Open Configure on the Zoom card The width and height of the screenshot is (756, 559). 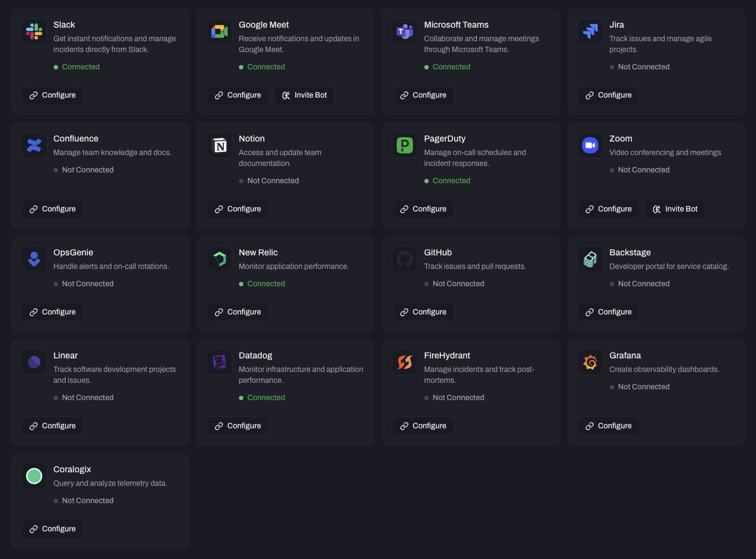tap(609, 209)
